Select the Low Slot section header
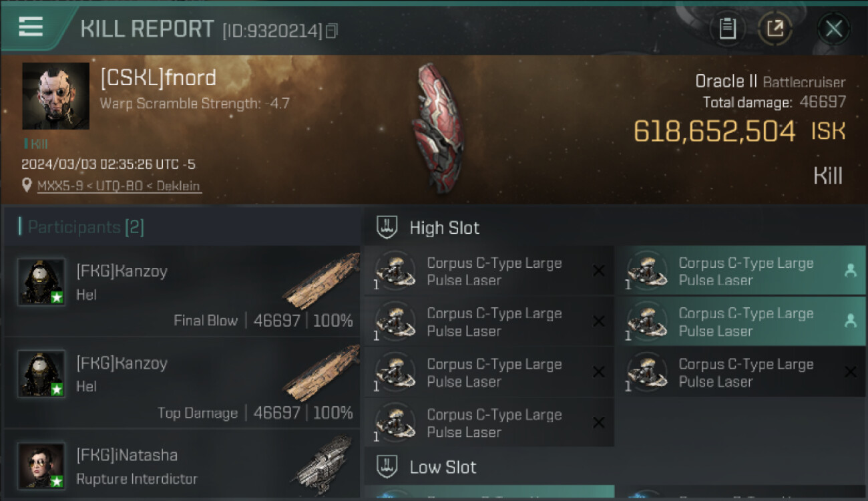 (x=614, y=466)
